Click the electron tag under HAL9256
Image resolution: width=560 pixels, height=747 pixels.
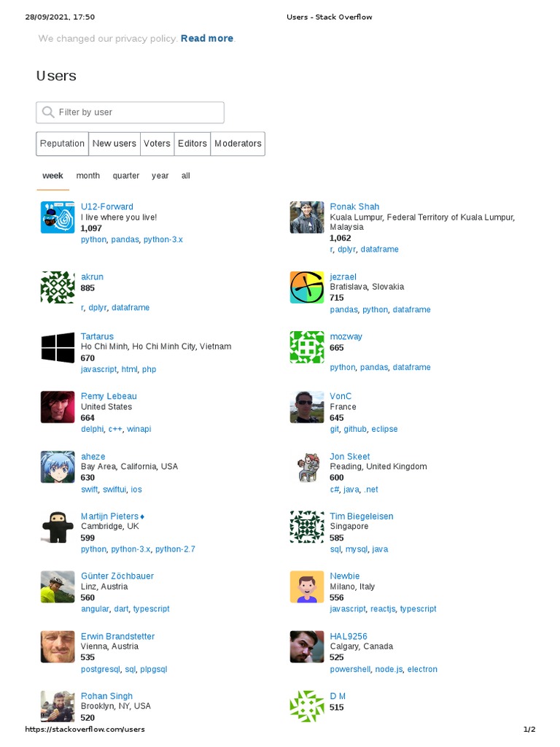[x=422, y=670]
